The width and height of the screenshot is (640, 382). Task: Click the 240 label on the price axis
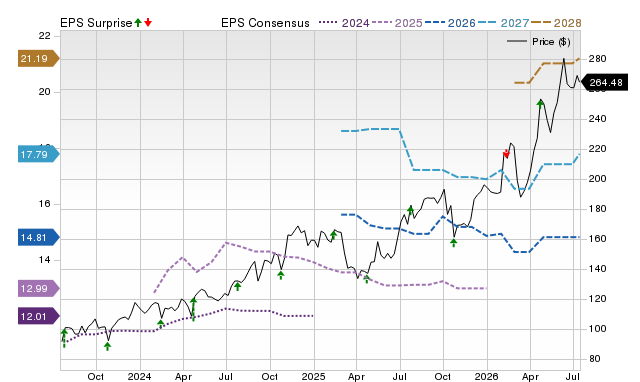(x=597, y=119)
